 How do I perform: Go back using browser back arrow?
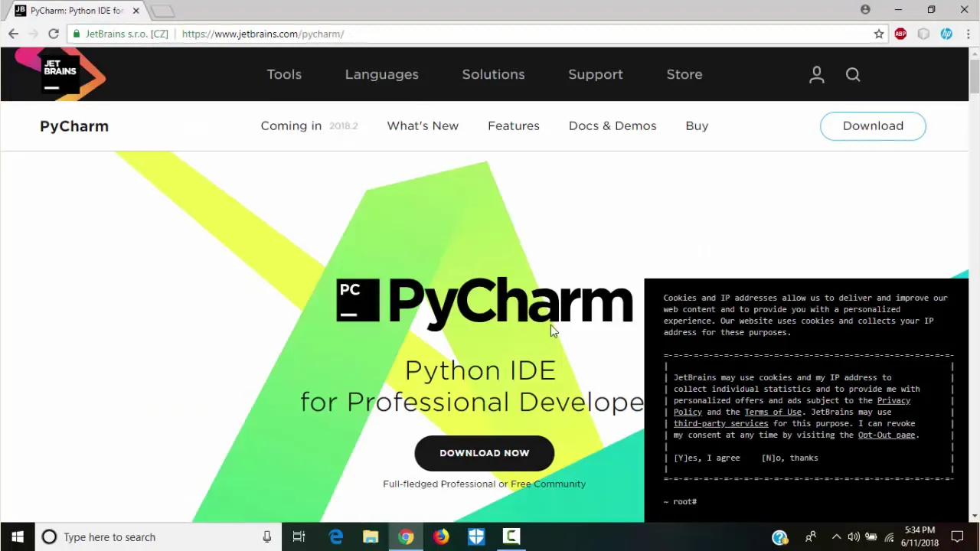[13, 34]
